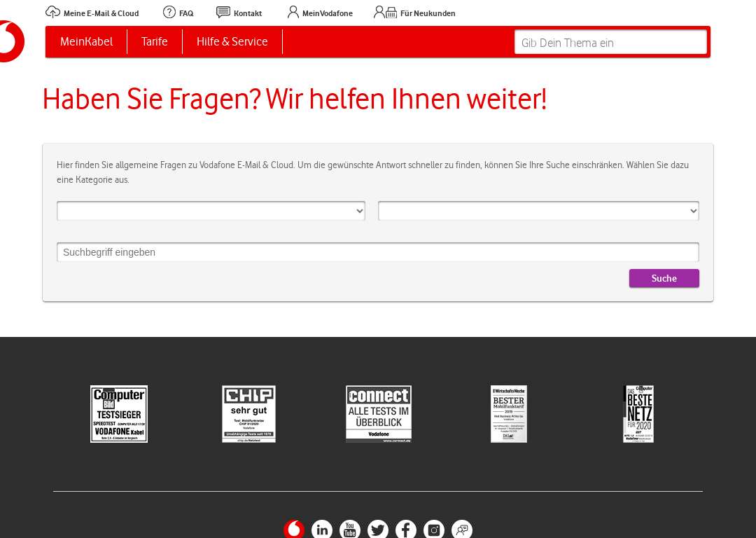
Task: Open the MeinKabel menu
Action: coord(86,41)
